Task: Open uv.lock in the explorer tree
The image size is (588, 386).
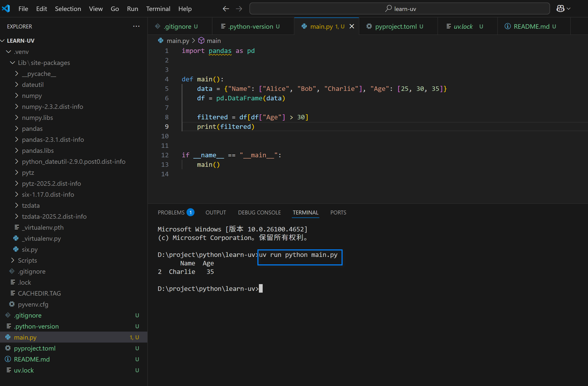Action: pos(74,370)
